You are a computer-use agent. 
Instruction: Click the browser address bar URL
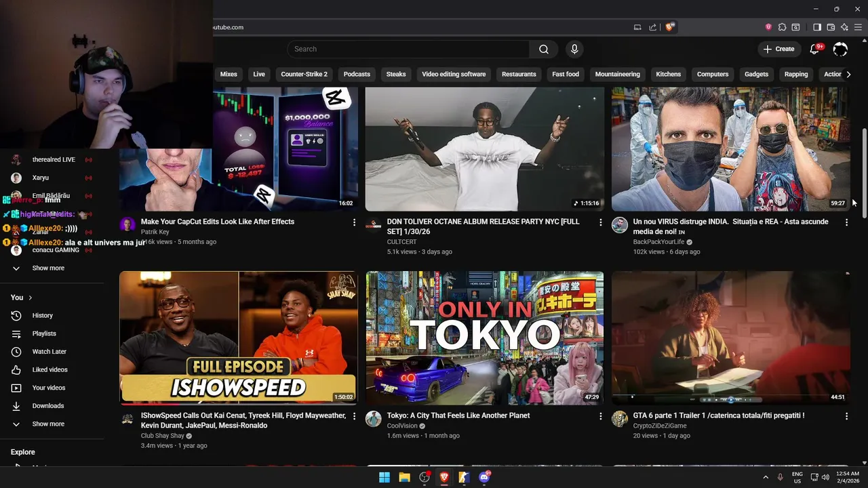tap(228, 27)
